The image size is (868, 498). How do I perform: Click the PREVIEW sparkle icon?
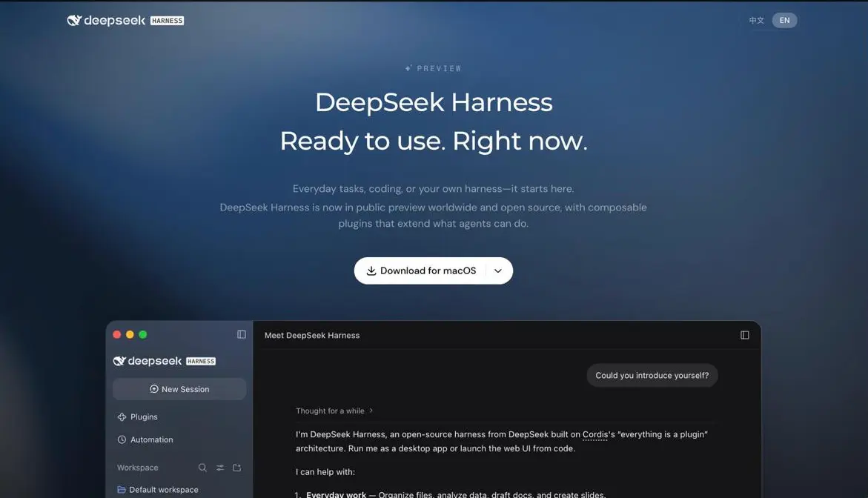[x=408, y=68]
